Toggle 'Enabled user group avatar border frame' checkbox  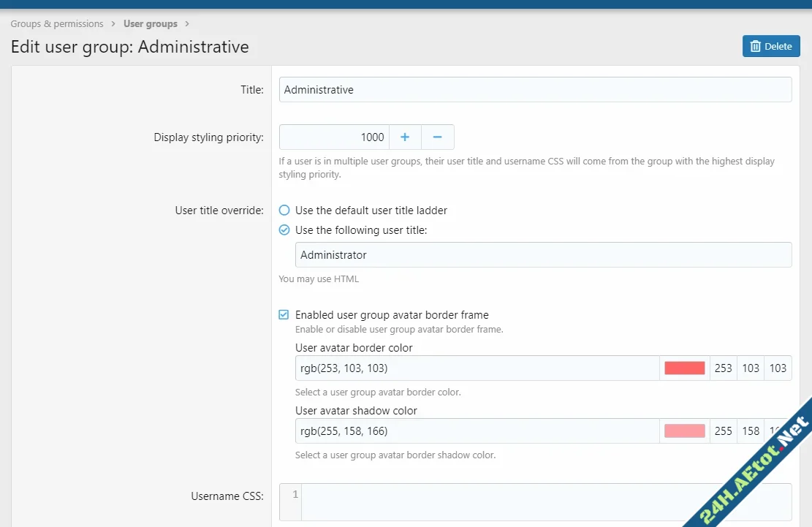(x=284, y=315)
